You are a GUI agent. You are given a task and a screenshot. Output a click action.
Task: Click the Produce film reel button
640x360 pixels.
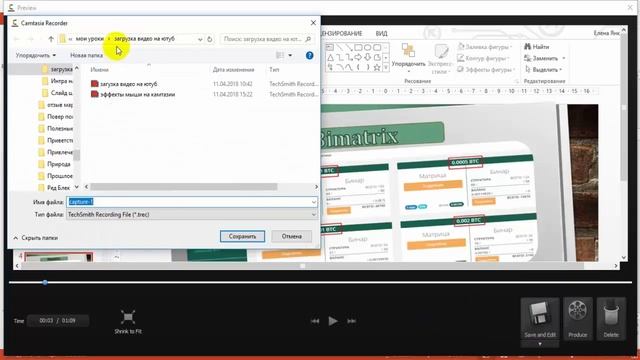[578, 318]
